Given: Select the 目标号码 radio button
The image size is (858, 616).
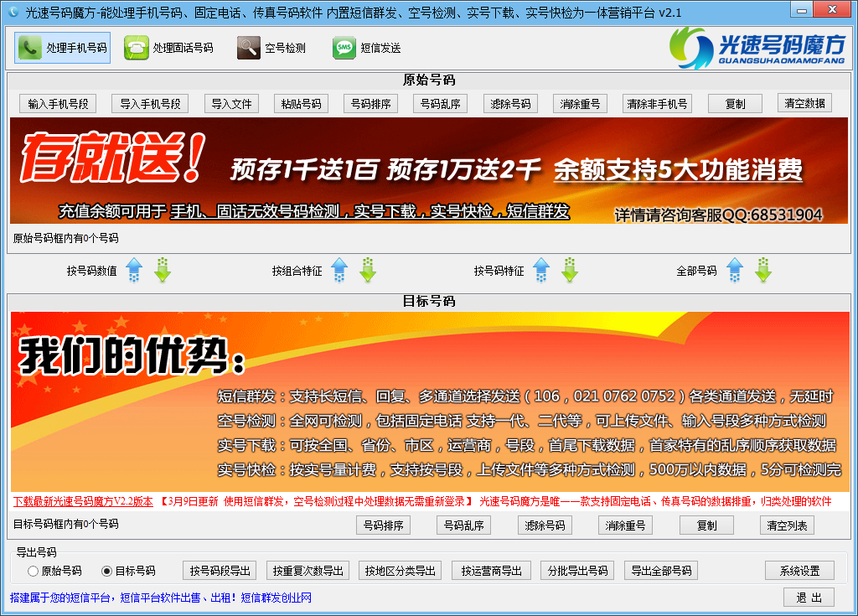Looking at the screenshot, I should click(x=106, y=571).
